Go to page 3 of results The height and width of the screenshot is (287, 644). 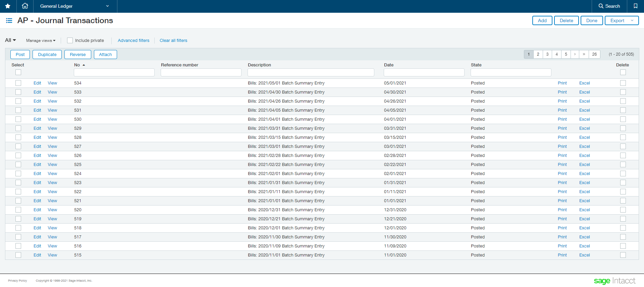point(547,54)
